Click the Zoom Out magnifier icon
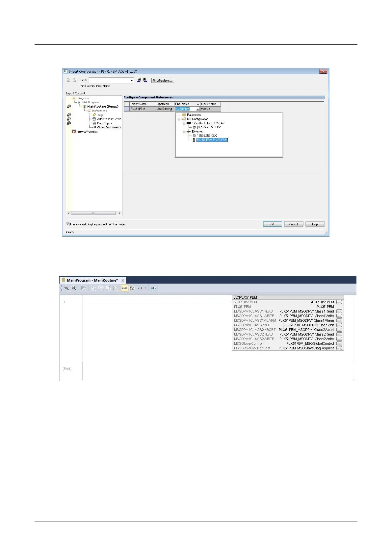The image size is (392, 554). click(x=74, y=288)
